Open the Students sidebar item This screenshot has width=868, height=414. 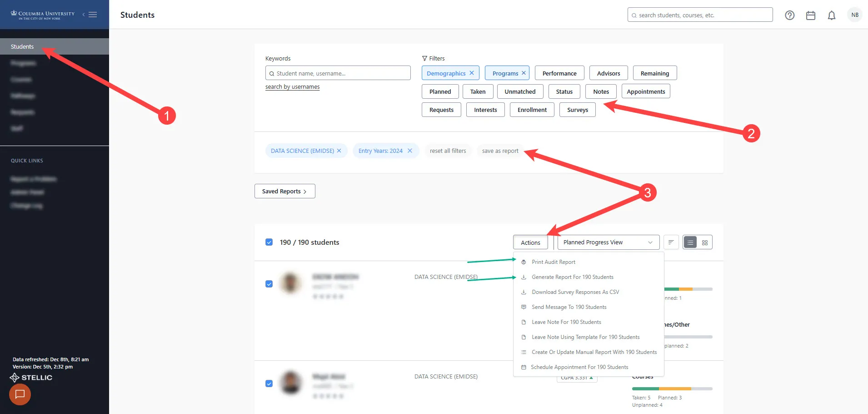55,46
